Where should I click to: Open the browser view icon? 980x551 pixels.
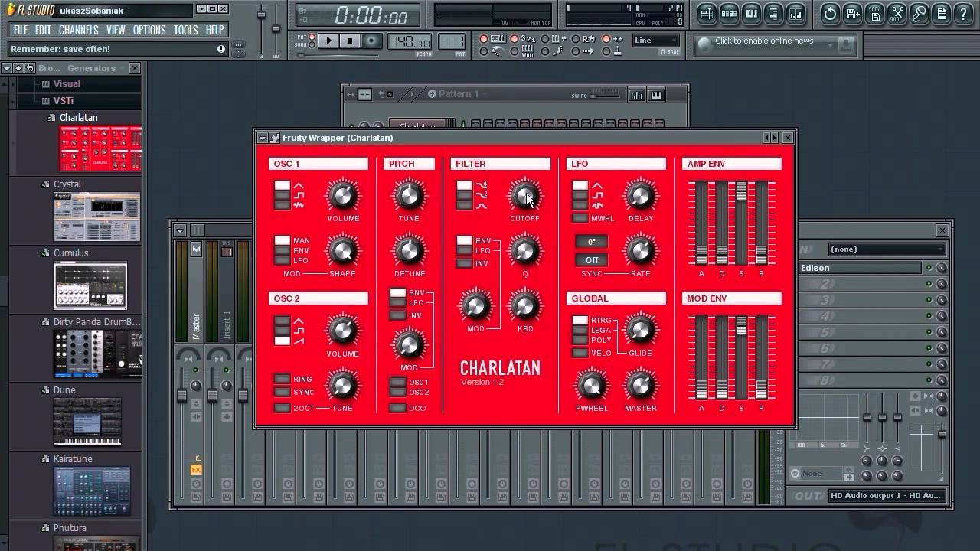[773, 13]
